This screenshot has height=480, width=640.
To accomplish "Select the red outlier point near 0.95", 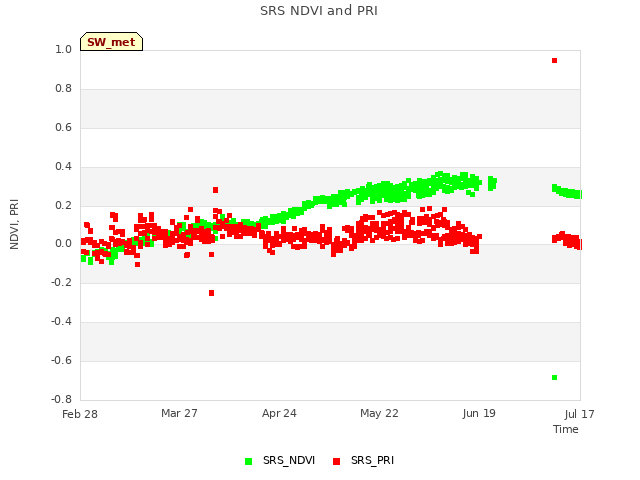I will [x=554, y=60].
